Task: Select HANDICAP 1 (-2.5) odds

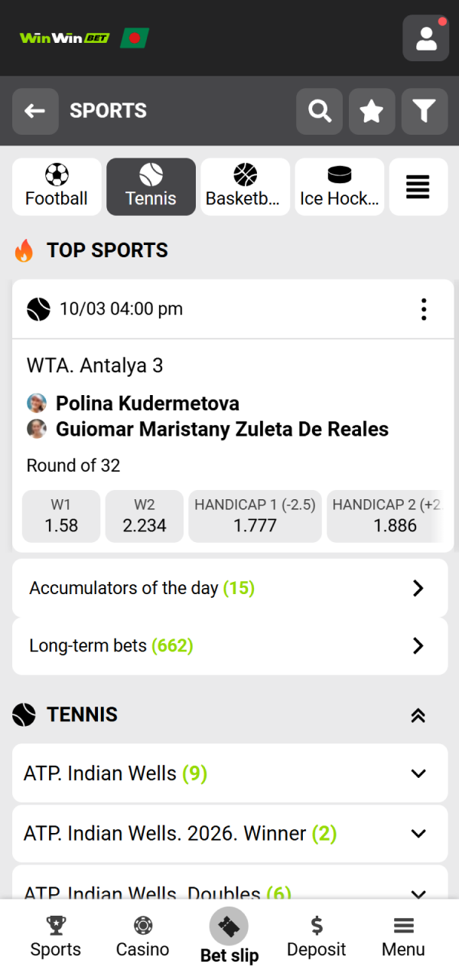Action: click(255, 516)
